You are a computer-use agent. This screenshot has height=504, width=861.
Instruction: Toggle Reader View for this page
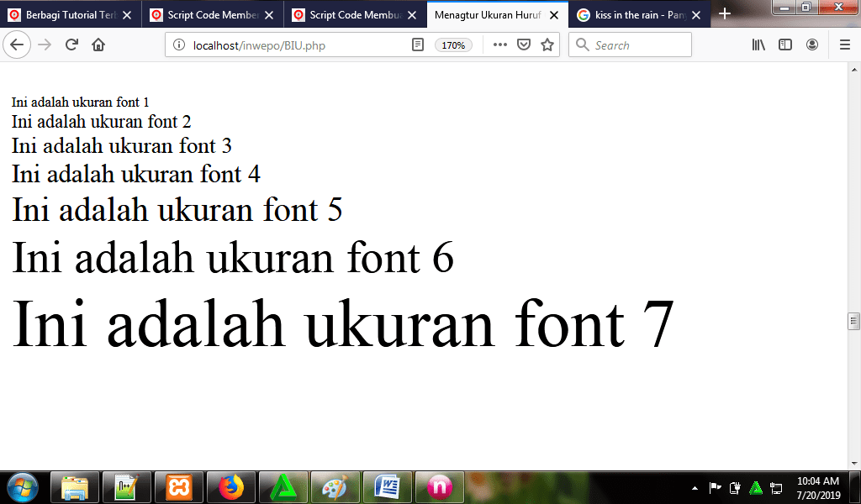(x=418, y=45)
